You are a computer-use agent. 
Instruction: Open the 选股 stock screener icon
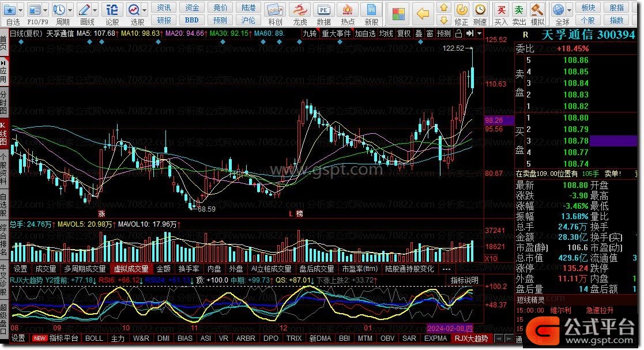coord(134,10)
